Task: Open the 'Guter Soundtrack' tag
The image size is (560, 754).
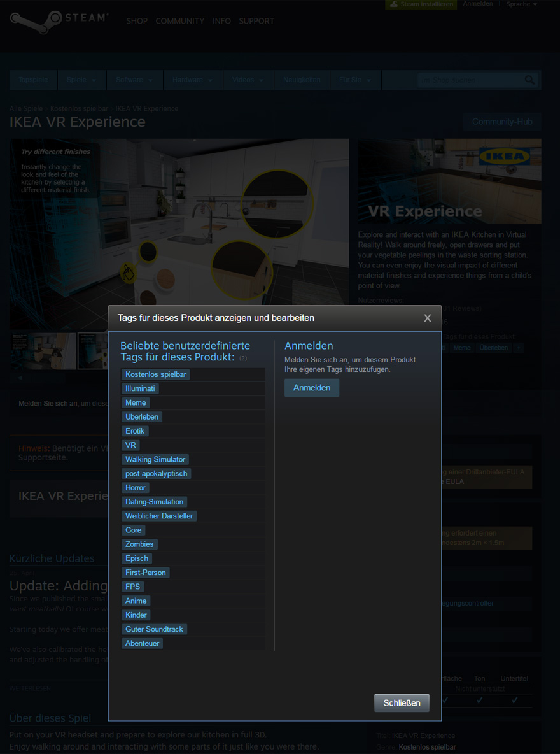Action: pos(154,629)
